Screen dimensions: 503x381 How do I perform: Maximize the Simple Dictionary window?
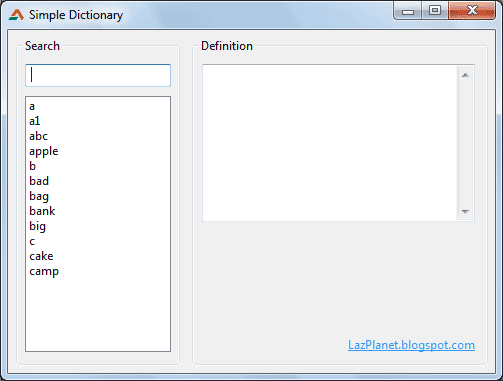pyautogui.click(x=435, y=11)
